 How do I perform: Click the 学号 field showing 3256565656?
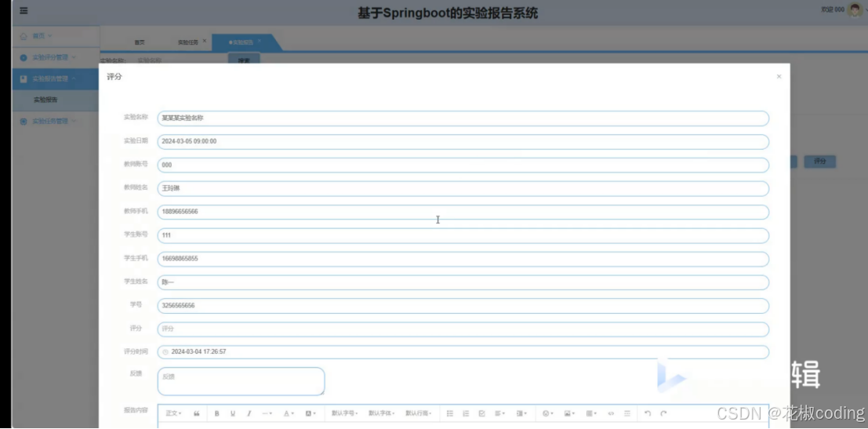[x=463, y=306]
